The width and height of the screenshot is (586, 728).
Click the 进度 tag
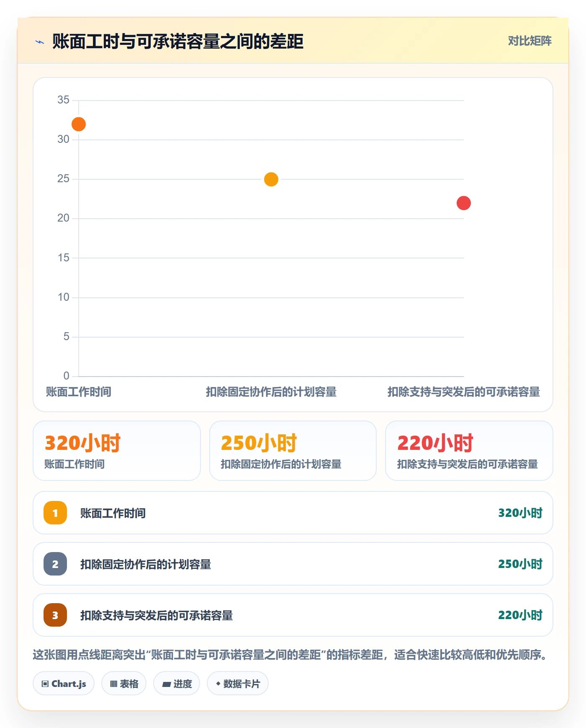pyautogui.click(x=177, y=684)
